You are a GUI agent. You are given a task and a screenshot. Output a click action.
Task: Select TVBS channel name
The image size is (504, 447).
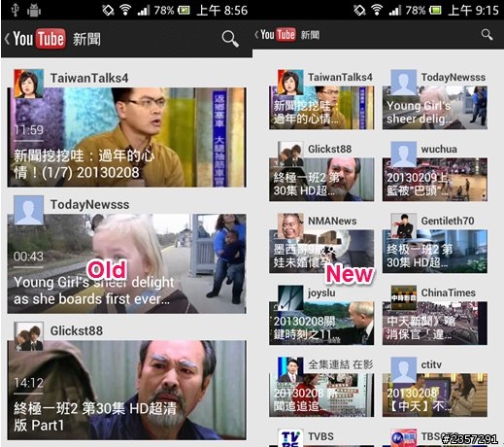pyautogui.click(x=320, y=436)
